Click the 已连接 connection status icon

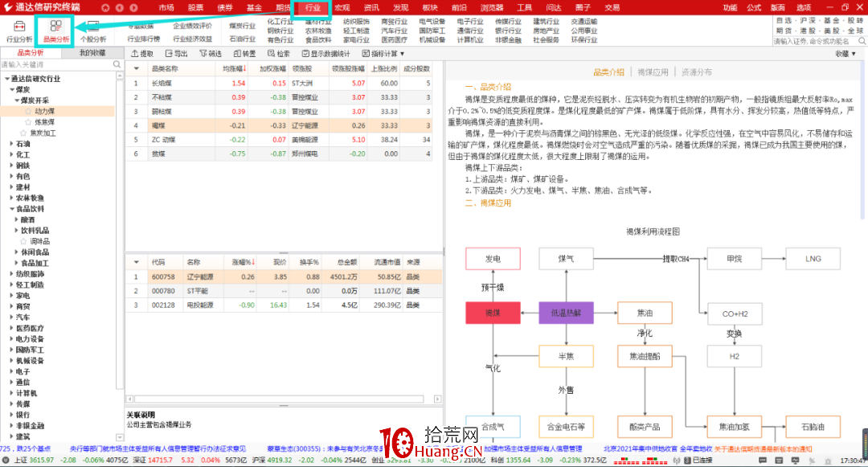point(687,461)
